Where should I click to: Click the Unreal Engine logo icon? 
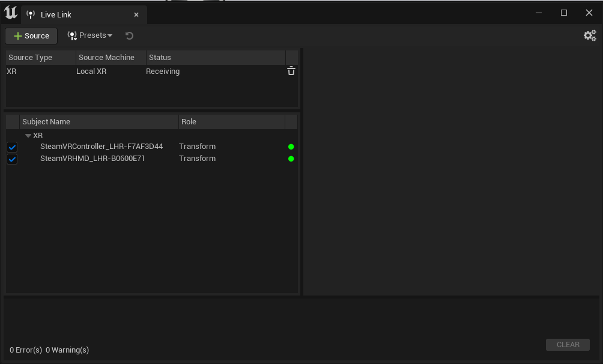coord(11,13)
